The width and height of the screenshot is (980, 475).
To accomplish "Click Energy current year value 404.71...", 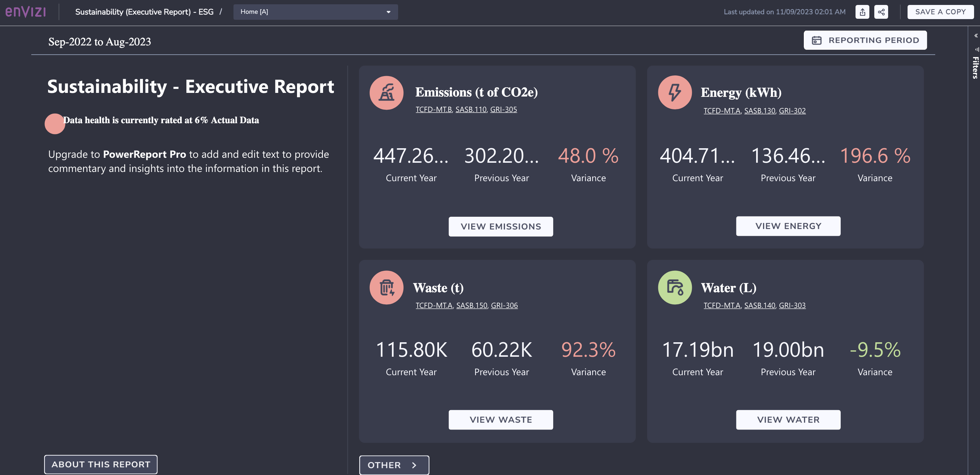I will pos(697,156).
